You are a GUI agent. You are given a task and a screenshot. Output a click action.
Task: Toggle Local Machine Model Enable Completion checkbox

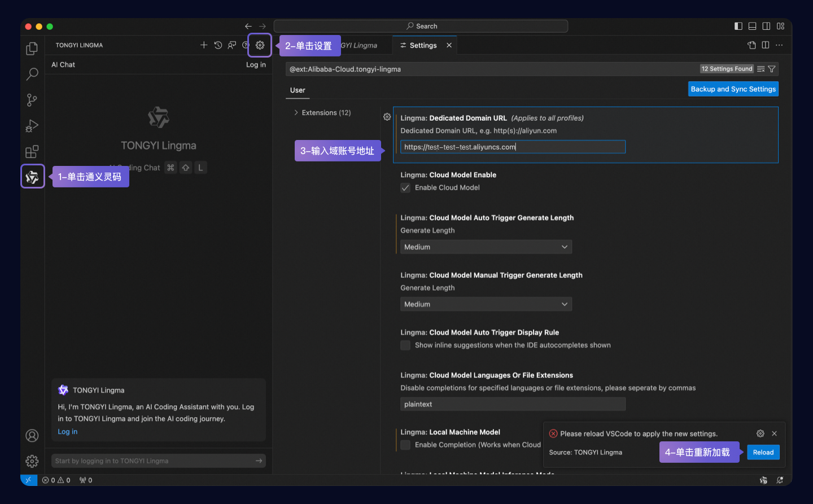(405, 445)
